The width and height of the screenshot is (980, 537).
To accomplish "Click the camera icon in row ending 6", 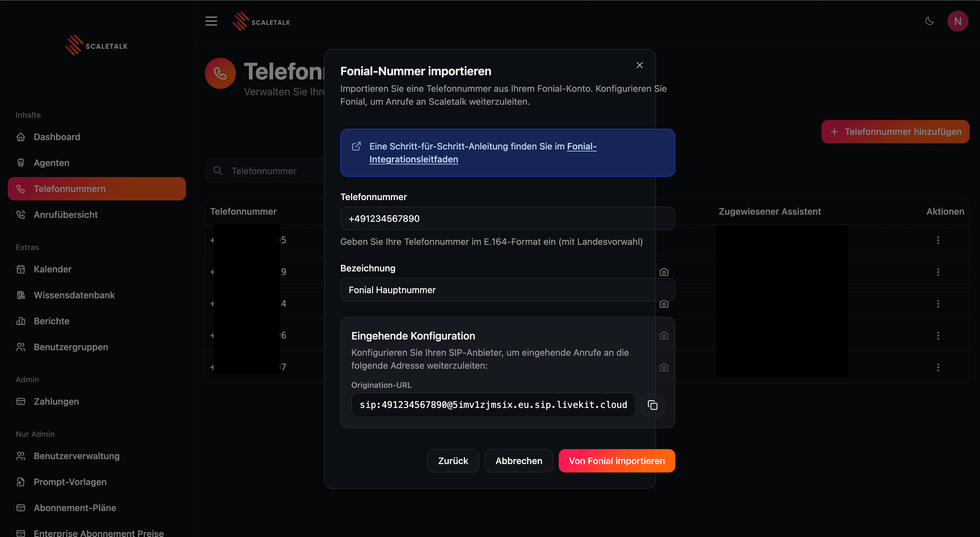I will [664, 336].
